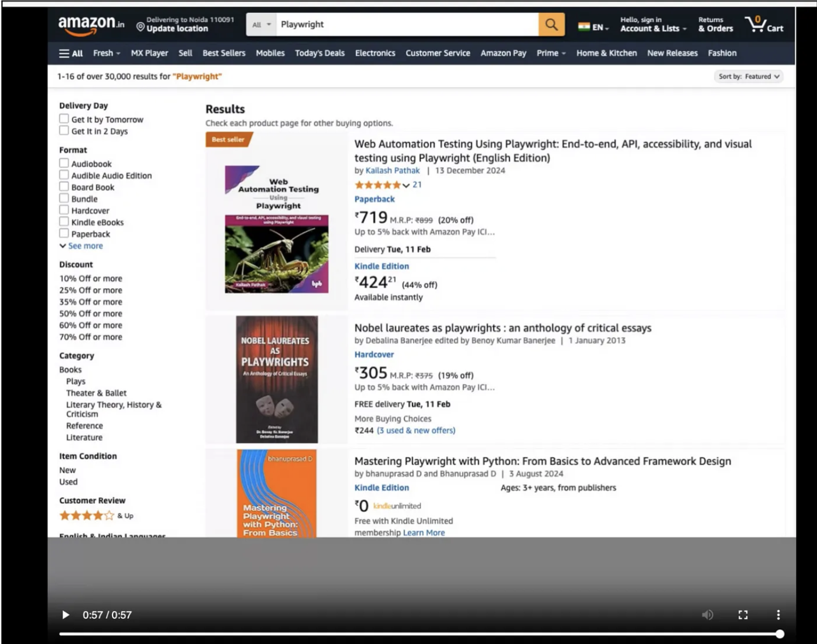This screenshot has height=644, width=817.
Task: Click the Update location pin icon
Action: pyautogui.click(x=140, y=27)
